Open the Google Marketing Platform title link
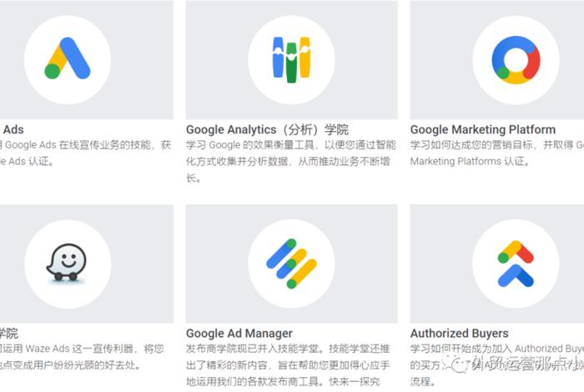 pyautogui.click(x=483, y=129)
